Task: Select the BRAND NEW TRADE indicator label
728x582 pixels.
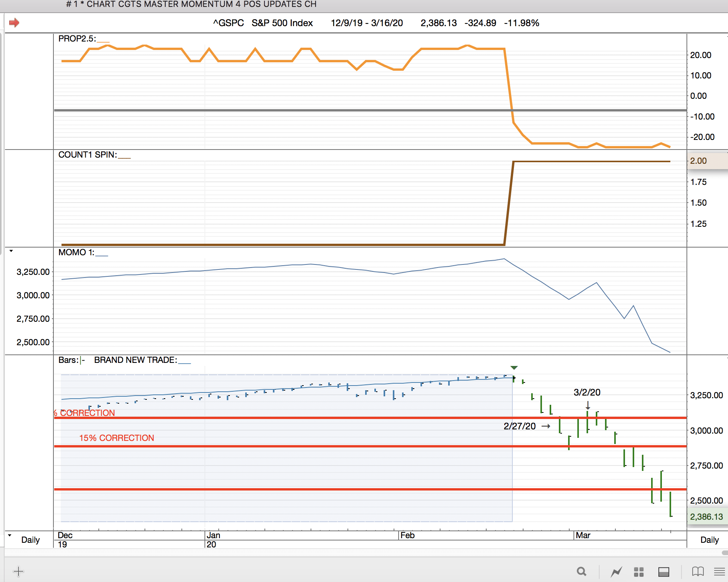Action: (136, 360)
